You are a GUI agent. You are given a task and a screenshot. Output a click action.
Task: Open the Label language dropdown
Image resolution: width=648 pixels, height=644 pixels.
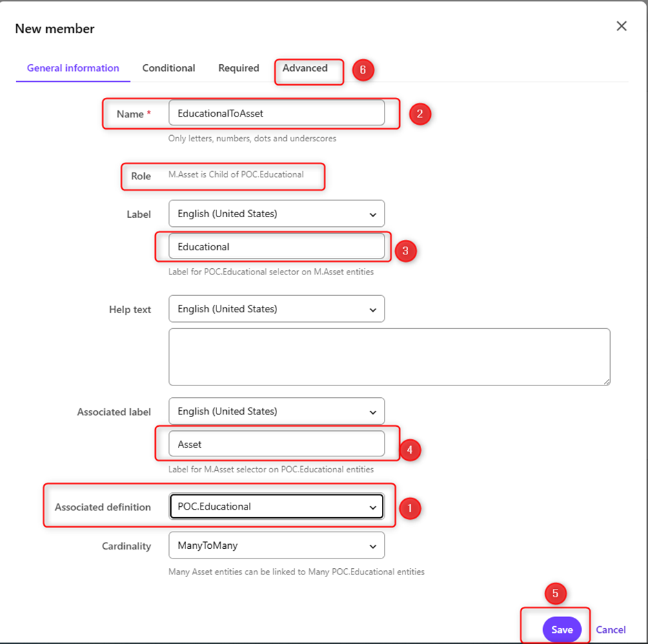click(x=276, y=214)
